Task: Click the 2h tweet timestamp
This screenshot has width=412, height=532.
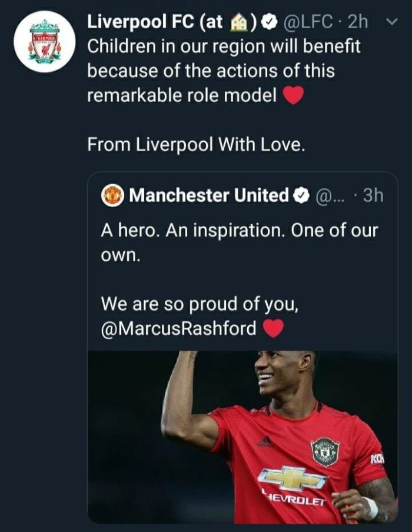Action: tap(358, 22)
